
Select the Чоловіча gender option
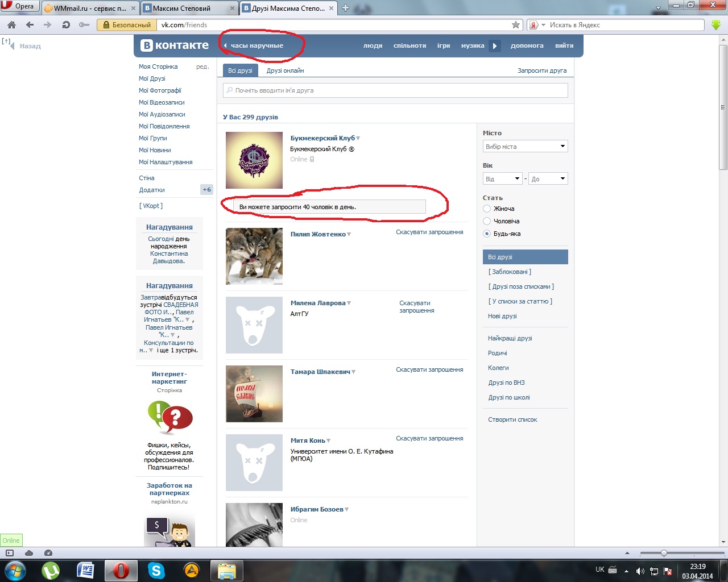click(x=487, y=221)
